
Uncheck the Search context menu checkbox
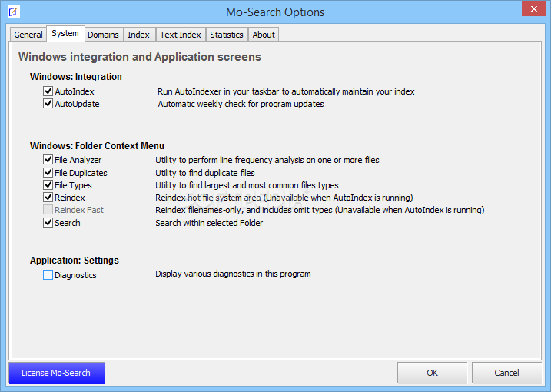[48, 223]
